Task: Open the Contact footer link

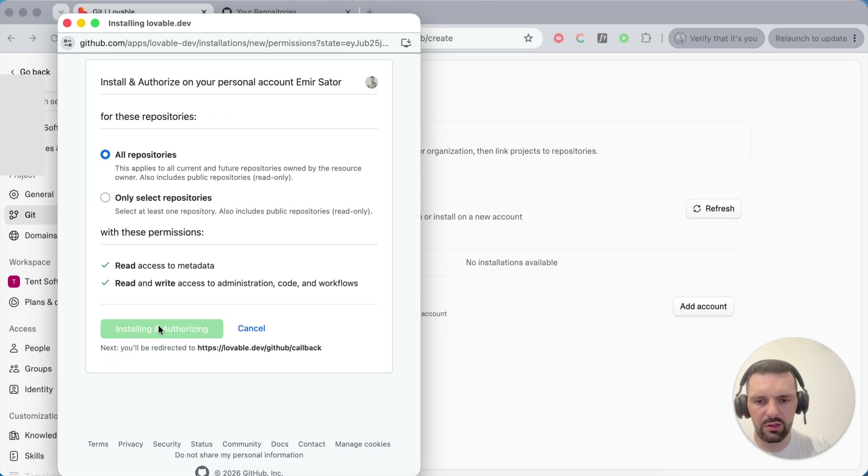Action: point(312,444)
